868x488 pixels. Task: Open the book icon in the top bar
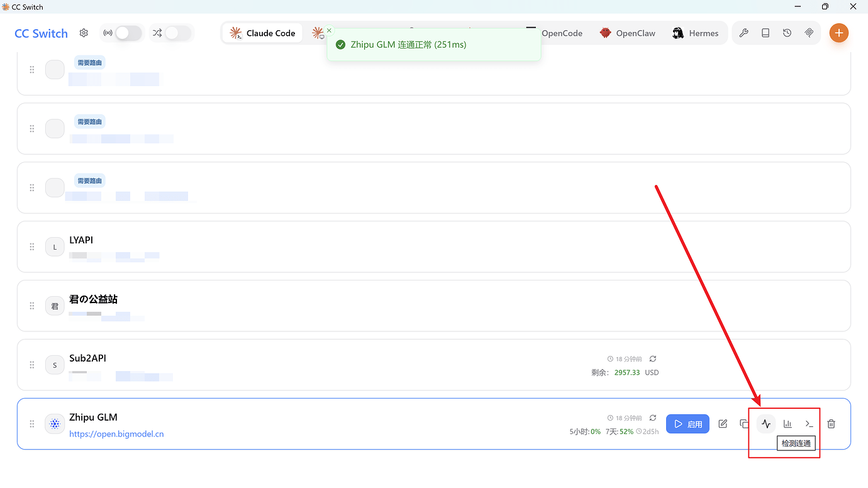coord(765,33)
